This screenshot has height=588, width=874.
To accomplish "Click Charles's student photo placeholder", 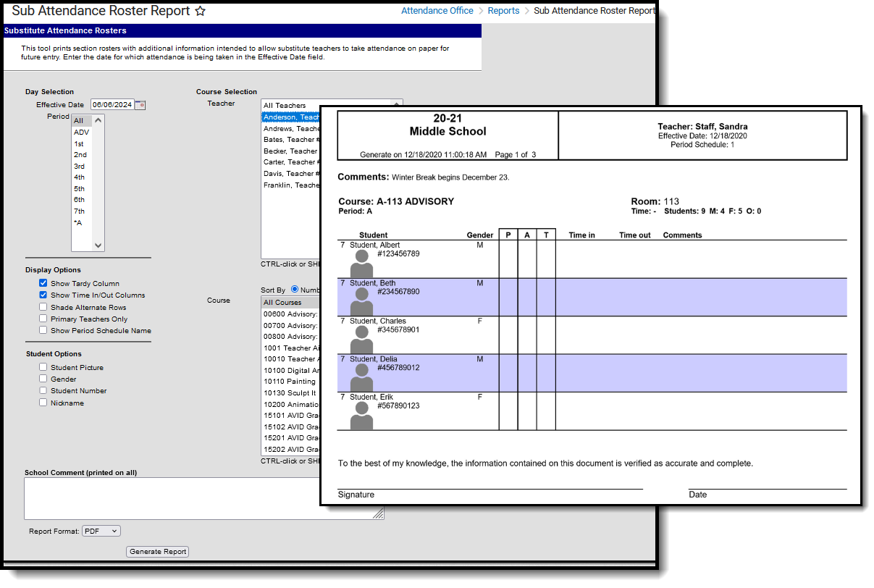I will (x=361, y=340).
